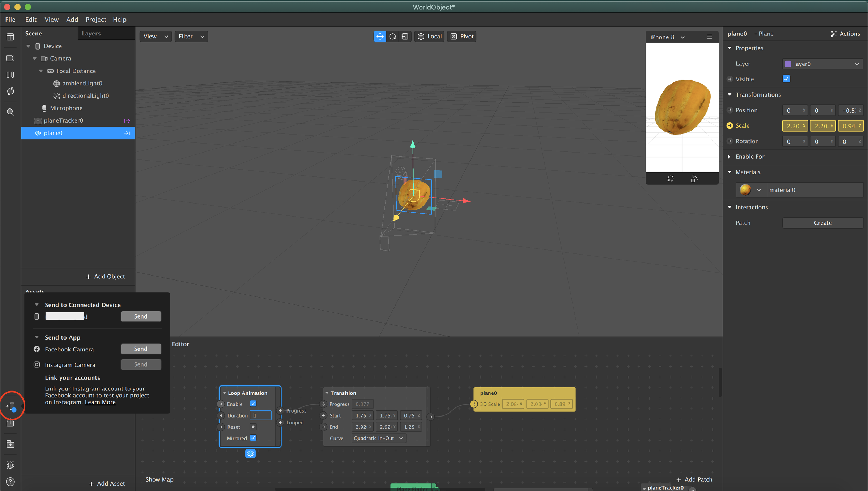The width and height of the screenshot is (868, 491).
Task: Select the Rotate transform tool in the viewport toolbar
Action: coord(392,36)
